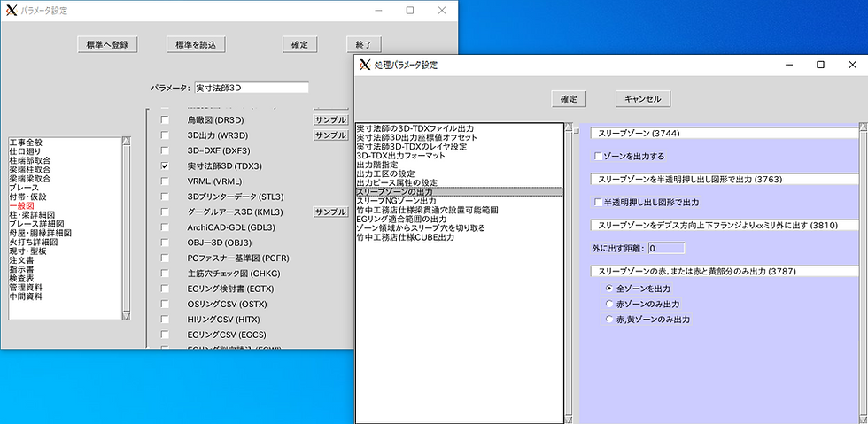Focus the パラメータ field showing 実寸法師3D

point(252,88)
